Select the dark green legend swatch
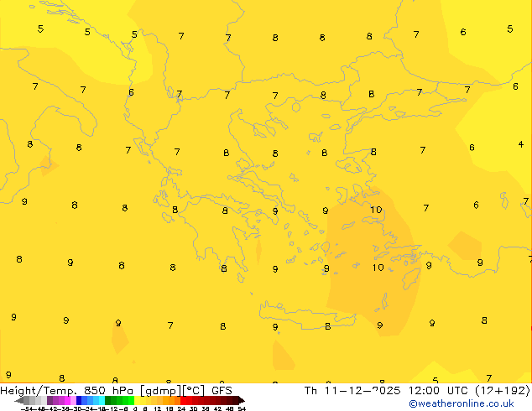532x411 pixels. (108, 400)
